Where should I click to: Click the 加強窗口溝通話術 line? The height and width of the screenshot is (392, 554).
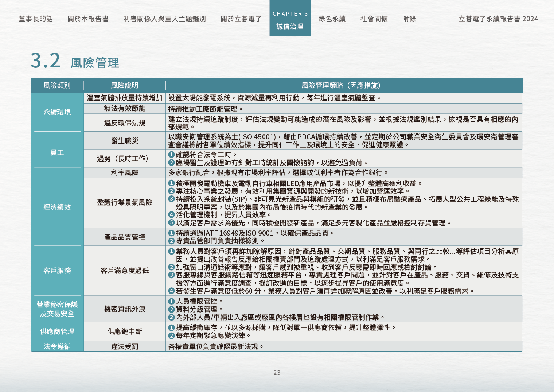[303, 267]
